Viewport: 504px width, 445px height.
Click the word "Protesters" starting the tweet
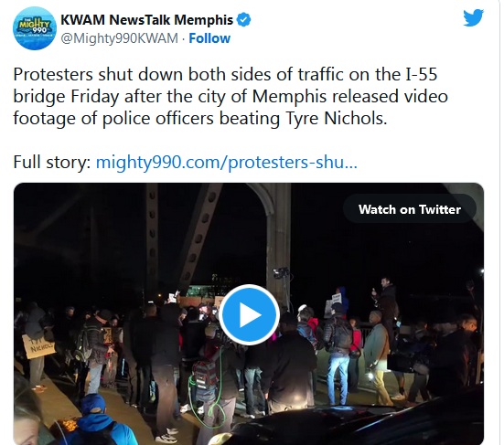(53, 75)
